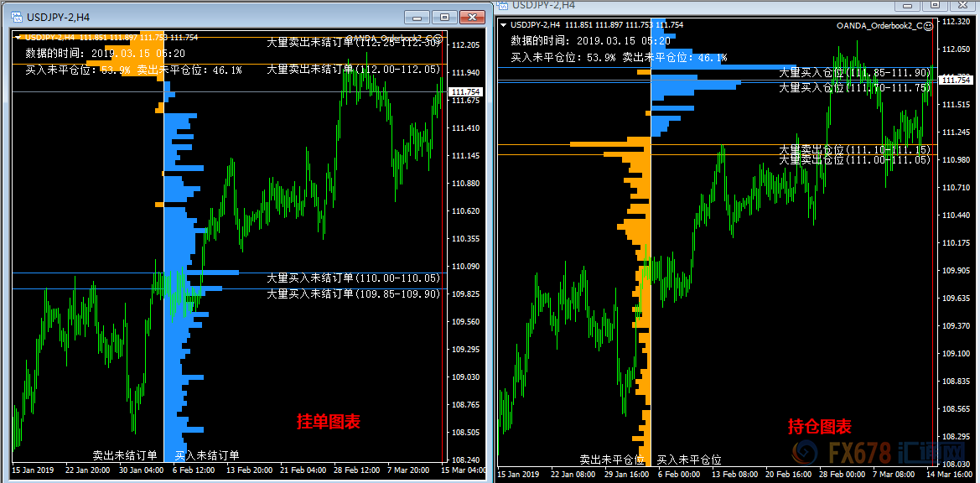The height and width of the screenshot is (483, 980).
Task: Maximize the left USDJPY chart window
Action: click(443, 17)
